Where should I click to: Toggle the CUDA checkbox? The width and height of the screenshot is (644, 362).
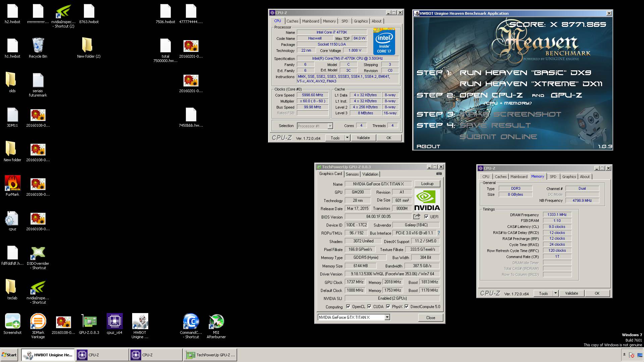click(x=369, y=306)
